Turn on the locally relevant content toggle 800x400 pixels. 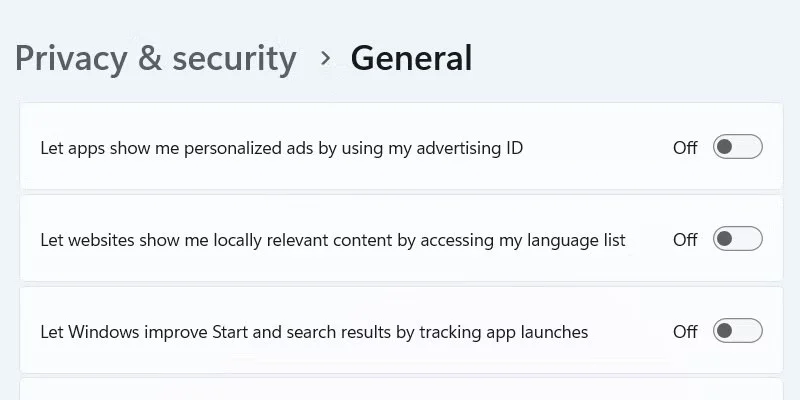[x=737, y=239]
